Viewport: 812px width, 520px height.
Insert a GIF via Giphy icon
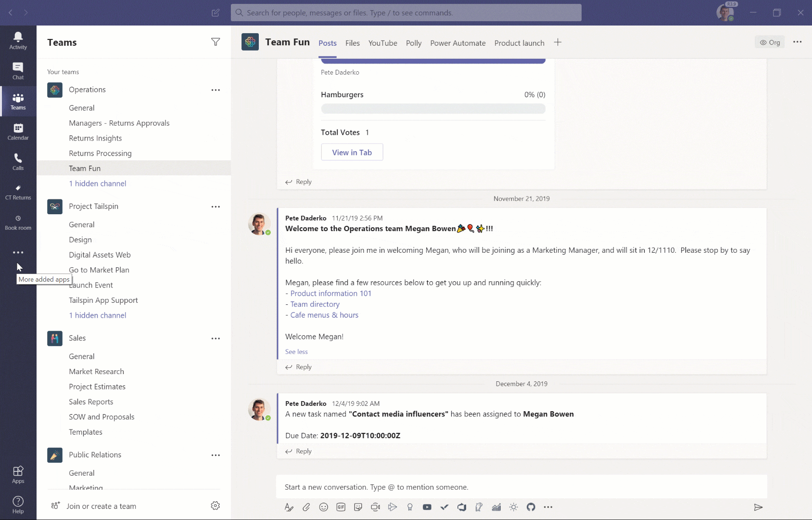click(x=341, y=507)
